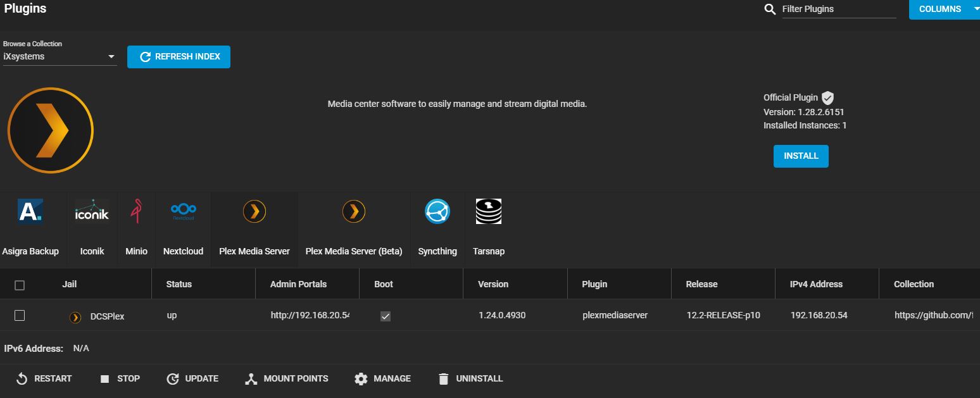Click the DCSPlex jail name
The width and height of the screenshot is (980, 398).
pos(107,316)
